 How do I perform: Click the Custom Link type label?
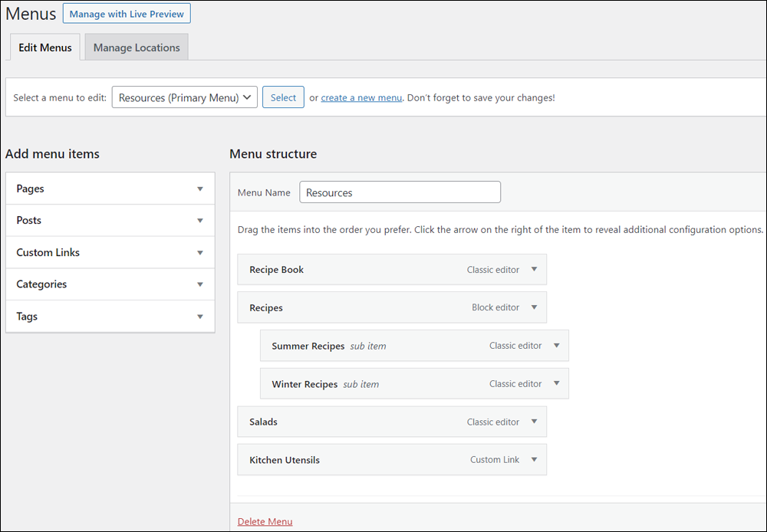tap(495, 460)
